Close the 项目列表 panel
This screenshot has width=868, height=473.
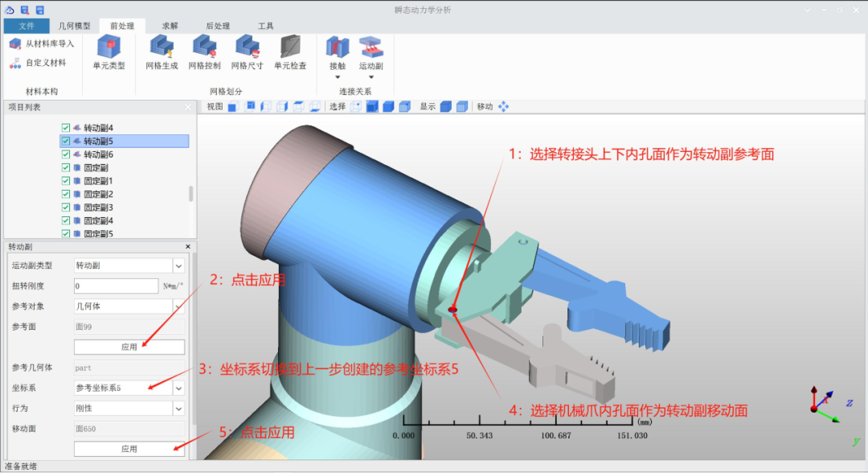point(187,107)
